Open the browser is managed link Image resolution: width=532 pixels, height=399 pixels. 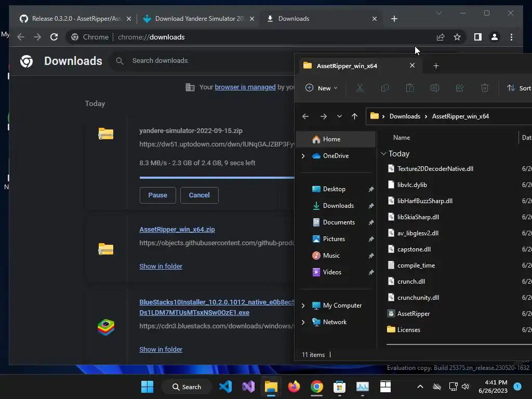(245, 87)
